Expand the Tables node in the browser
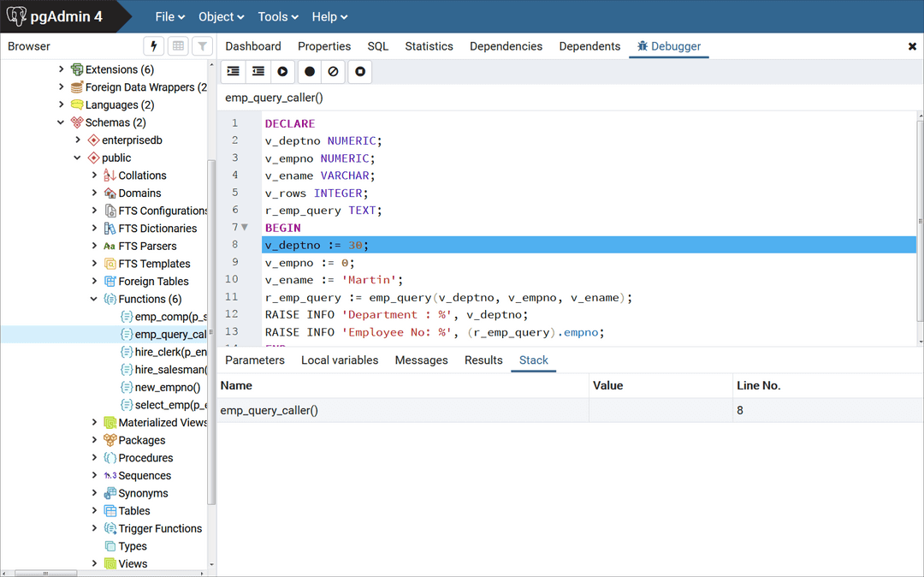The image size is (924, 577). [94, 510]
